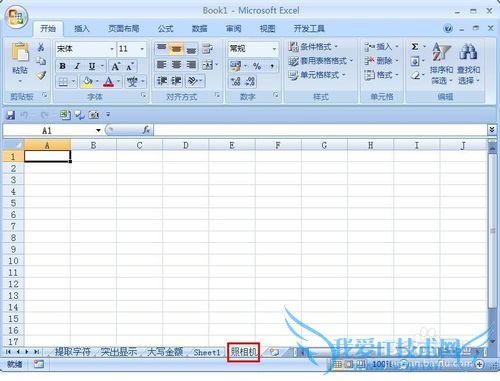Switch to 页面布局 ribbon tab
This screenshot has height=381, width=500.
tap(123, 29)
